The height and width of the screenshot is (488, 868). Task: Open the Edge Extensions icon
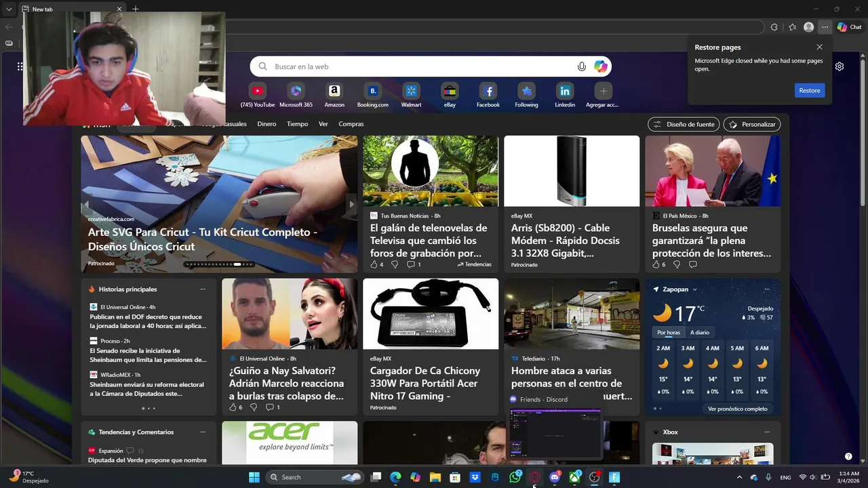[774, 27]
